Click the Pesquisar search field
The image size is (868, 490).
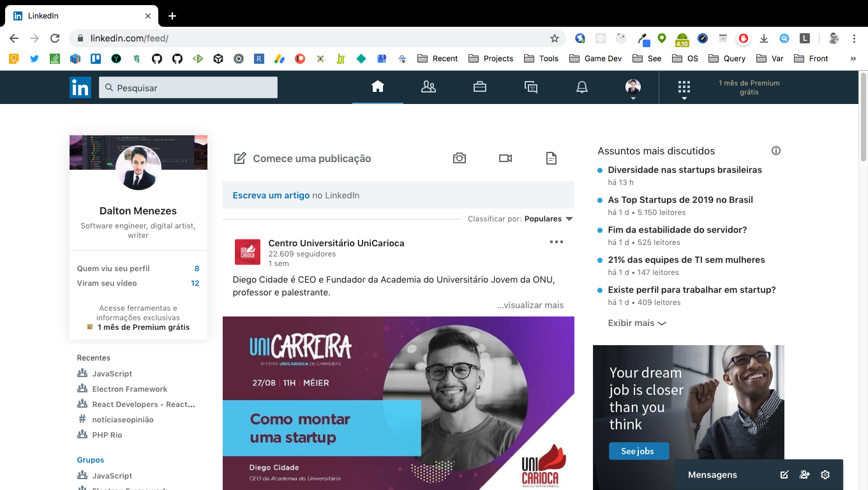(x=188, y=87)
